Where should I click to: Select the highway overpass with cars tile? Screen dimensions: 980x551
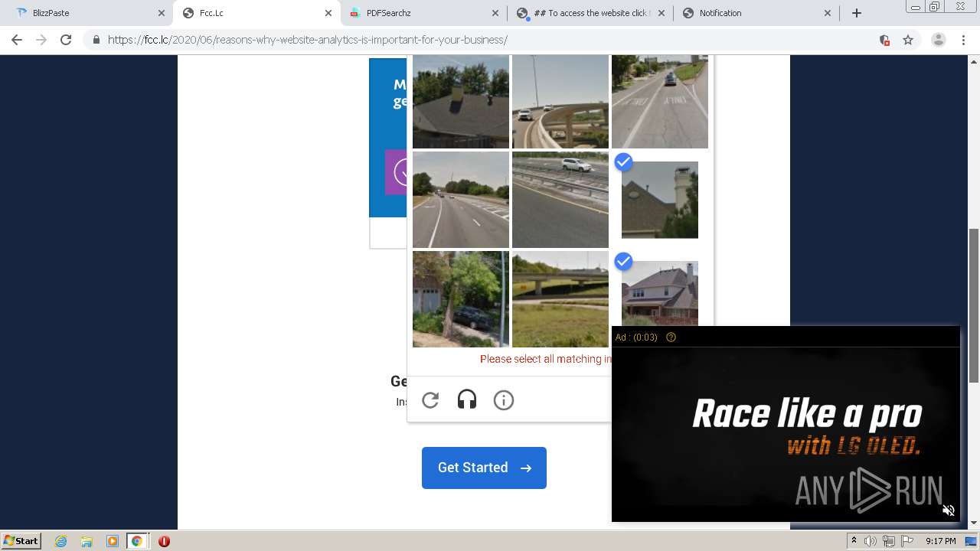560,101
